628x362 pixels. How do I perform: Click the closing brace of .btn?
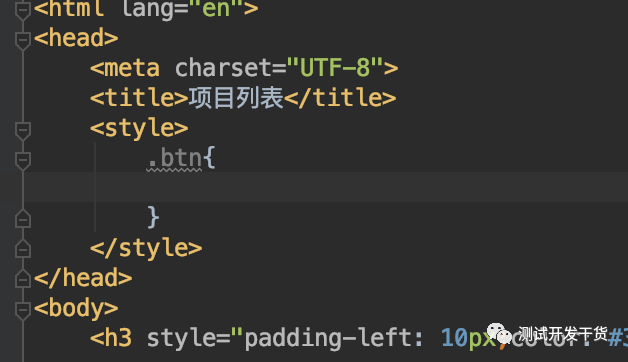(153, 217)
